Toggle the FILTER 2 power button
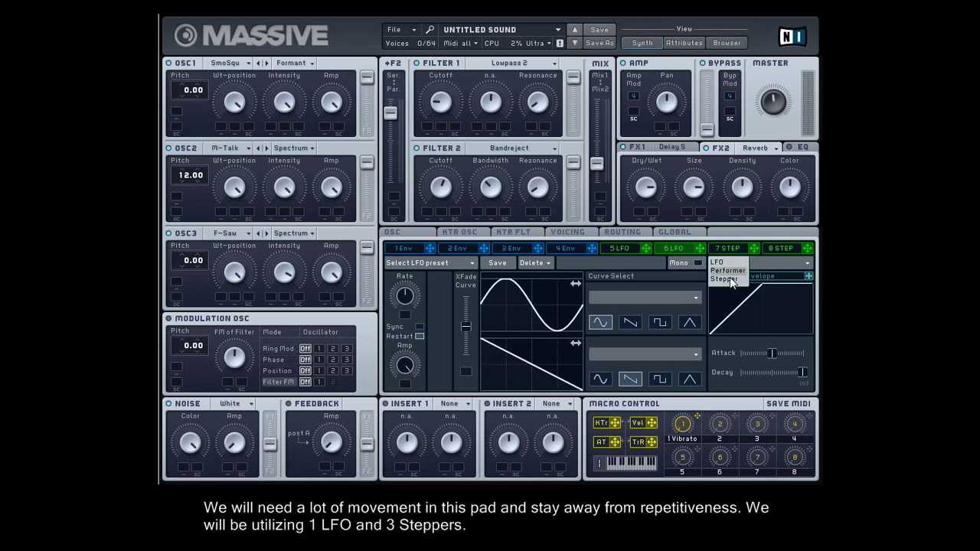 [416, 148]
